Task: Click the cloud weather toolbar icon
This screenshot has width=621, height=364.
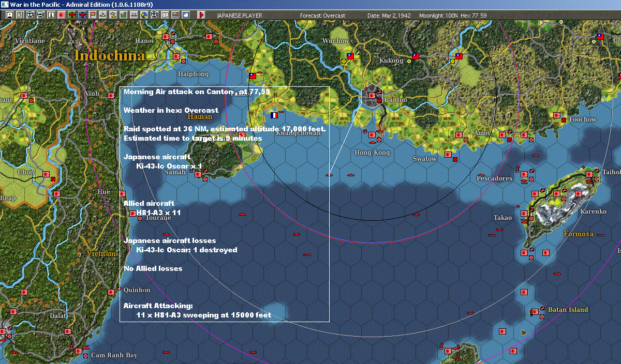Action: tap(185, 15)
